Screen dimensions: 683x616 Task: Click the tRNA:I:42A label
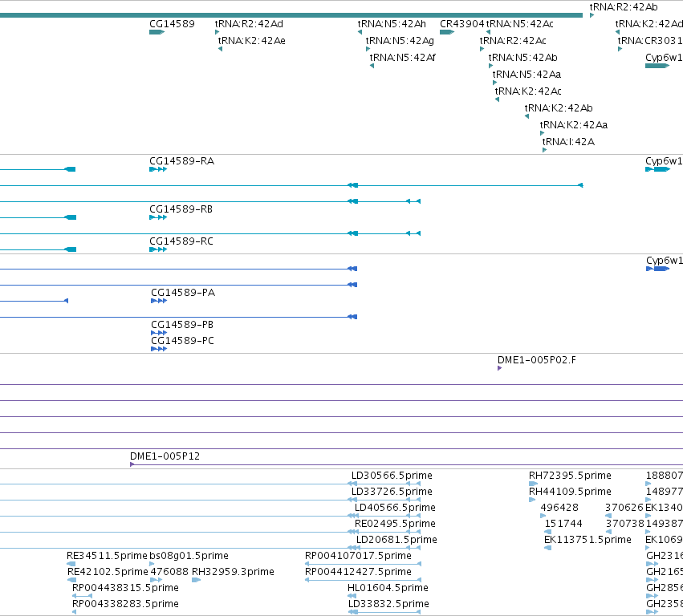[x=568, y=142]
